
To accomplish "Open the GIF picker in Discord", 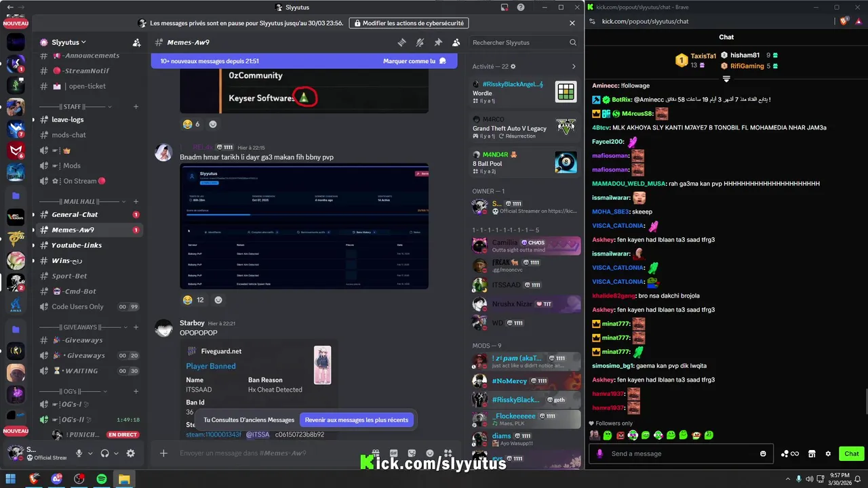I will 393,453.
